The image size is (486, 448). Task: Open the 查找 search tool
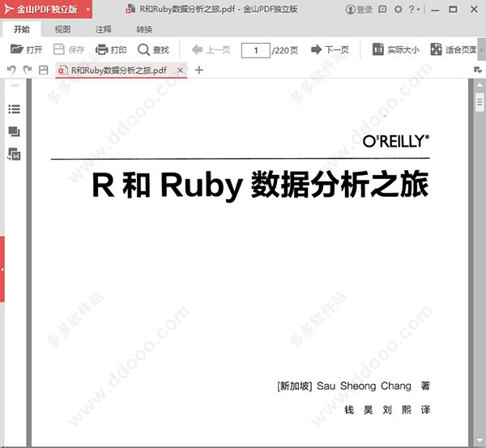point(153,49)
